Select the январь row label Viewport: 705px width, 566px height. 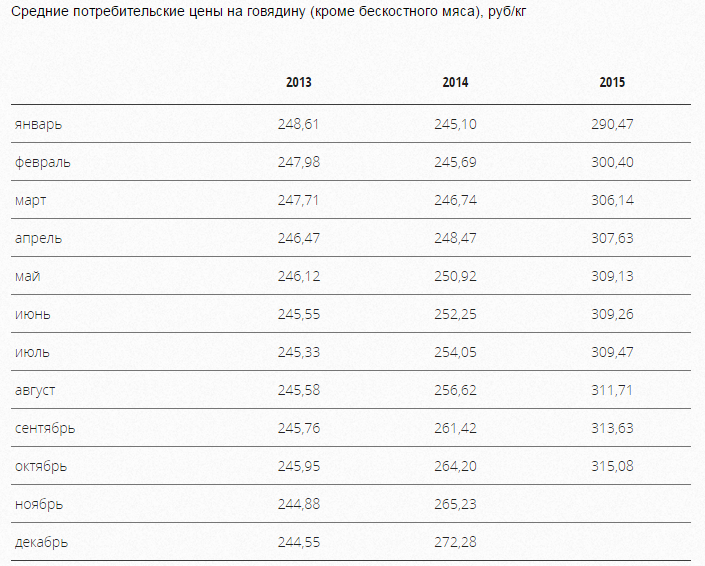pos(40,124)
